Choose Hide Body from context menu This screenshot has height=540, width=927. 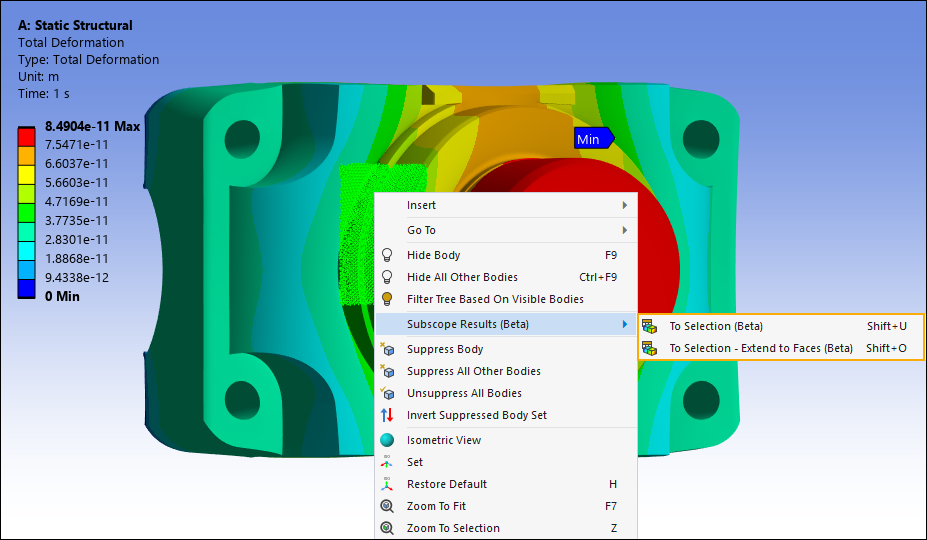tap(506, 255)
